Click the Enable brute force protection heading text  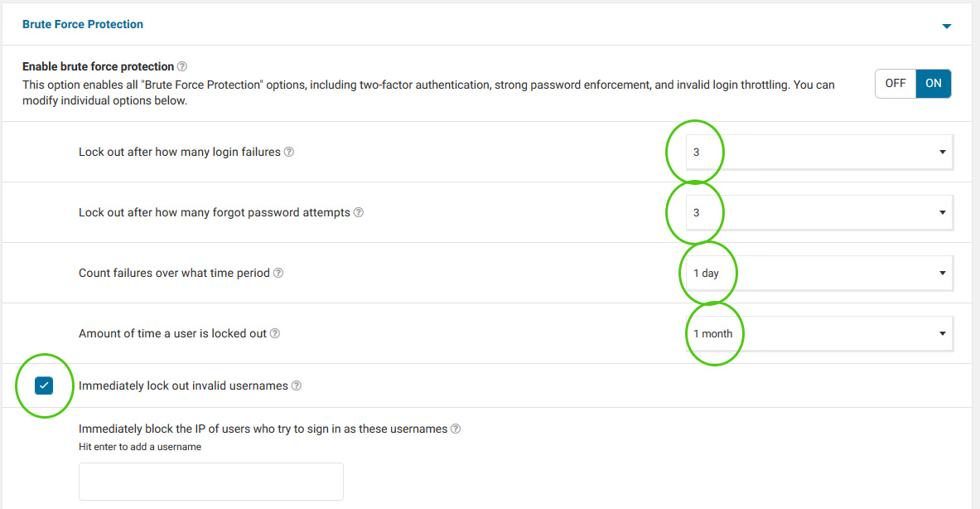click(x=98, y=66)
